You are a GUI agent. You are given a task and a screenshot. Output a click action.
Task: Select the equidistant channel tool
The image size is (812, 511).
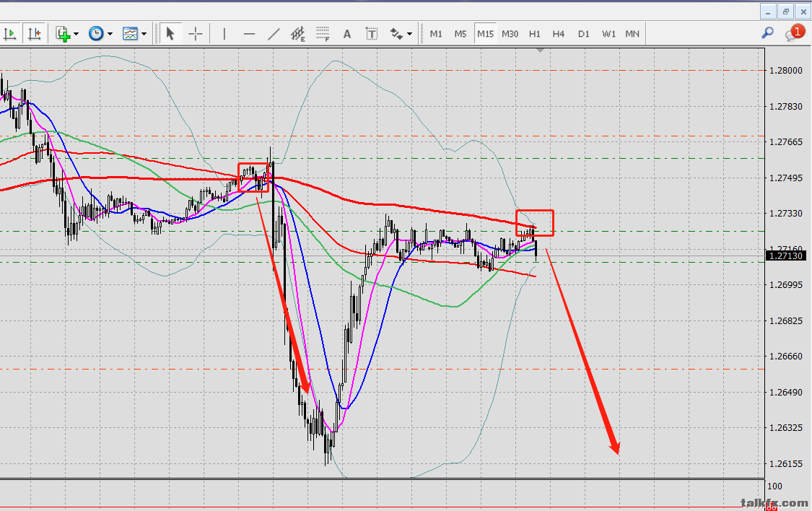298,33
